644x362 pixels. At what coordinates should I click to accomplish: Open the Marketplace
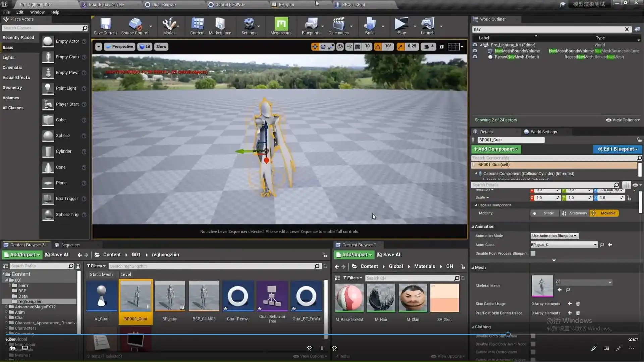tap(220, 26)
